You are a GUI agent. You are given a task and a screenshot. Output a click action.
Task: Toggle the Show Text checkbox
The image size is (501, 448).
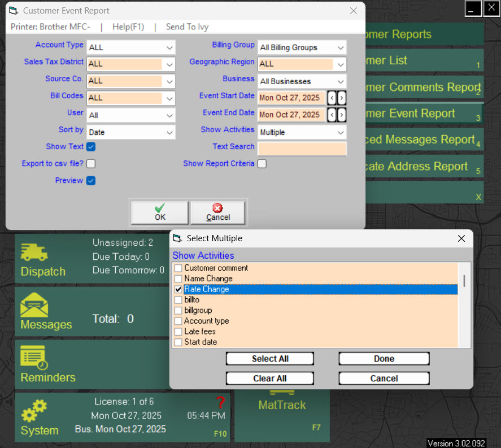point(90,147)
